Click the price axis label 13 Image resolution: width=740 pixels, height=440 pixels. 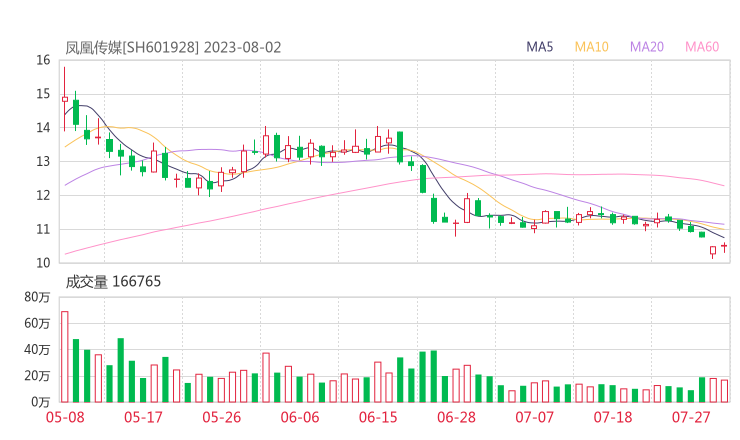[43, 161]
